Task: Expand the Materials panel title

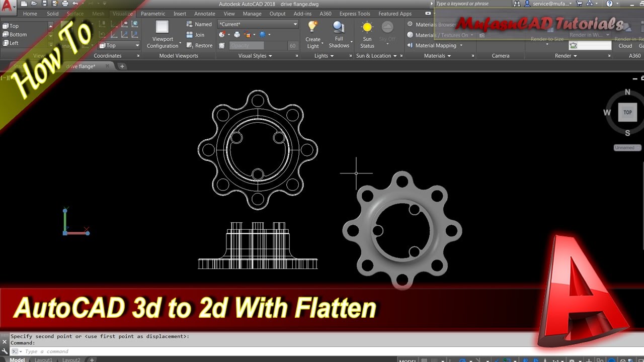Action: pos(437,56)
